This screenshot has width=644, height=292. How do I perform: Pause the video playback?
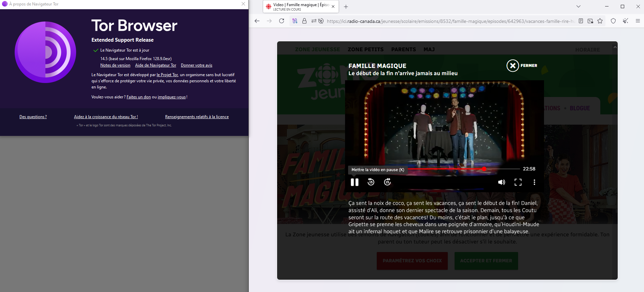coord(355,182)
